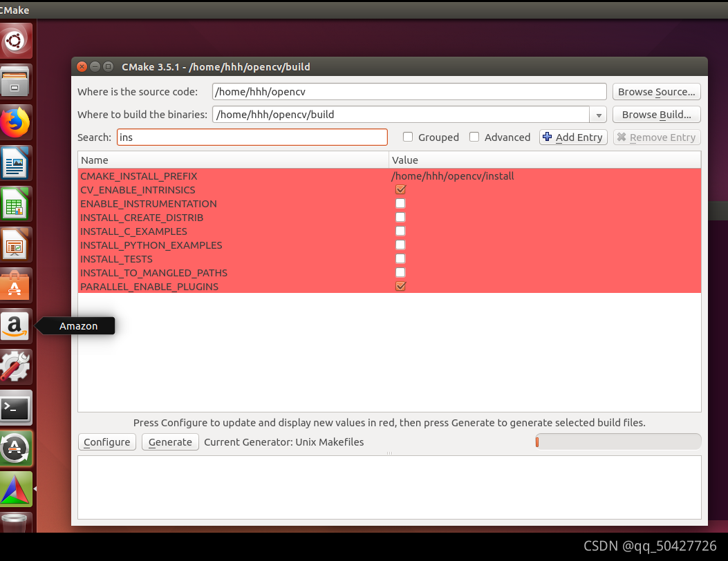
Task: Open LibreOffice Impress launcher icon
Action: click(x=15, y=245)
